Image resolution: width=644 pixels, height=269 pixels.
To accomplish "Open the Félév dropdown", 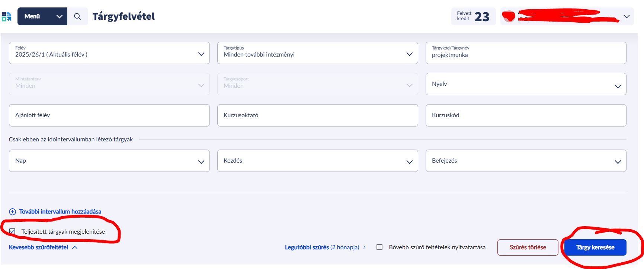I will tap(109, 53).
